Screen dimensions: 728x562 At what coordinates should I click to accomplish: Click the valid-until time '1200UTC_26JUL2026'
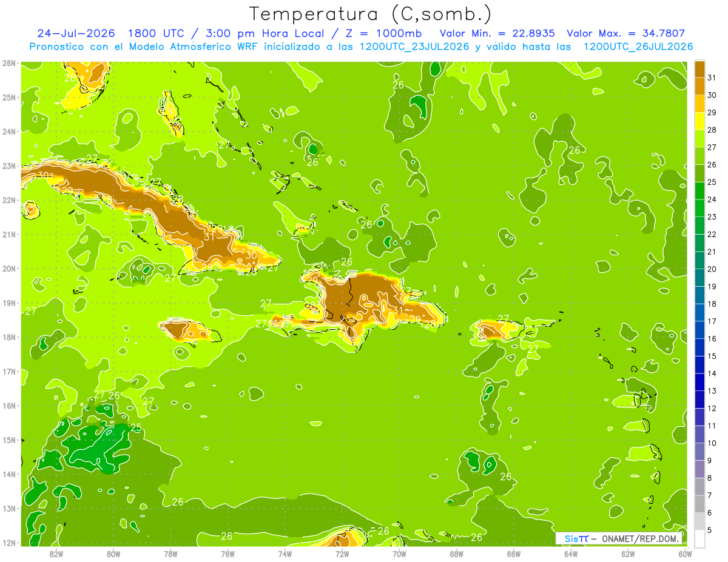point(638,47)
